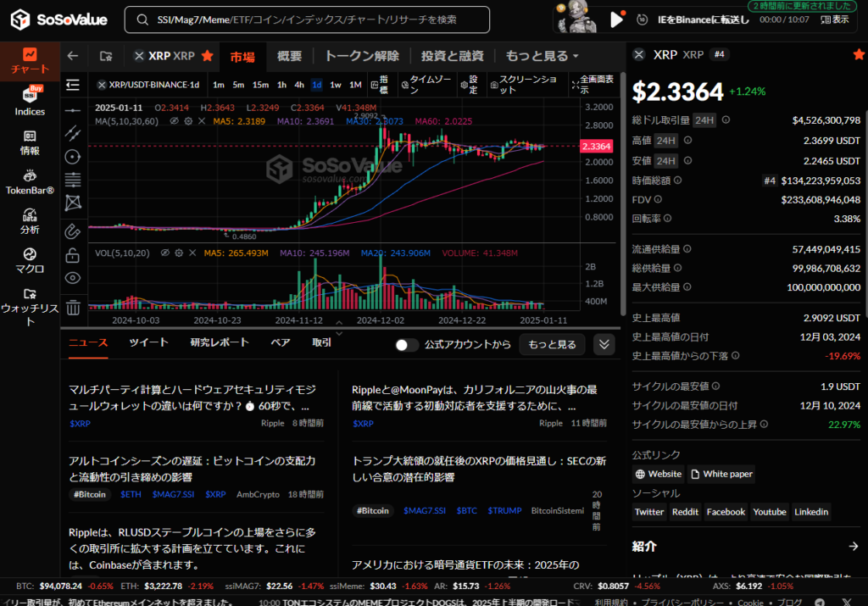Open the ツイート tab
Image resolution: width=868 pixels, height=606 pixels.
pos(148,342)
